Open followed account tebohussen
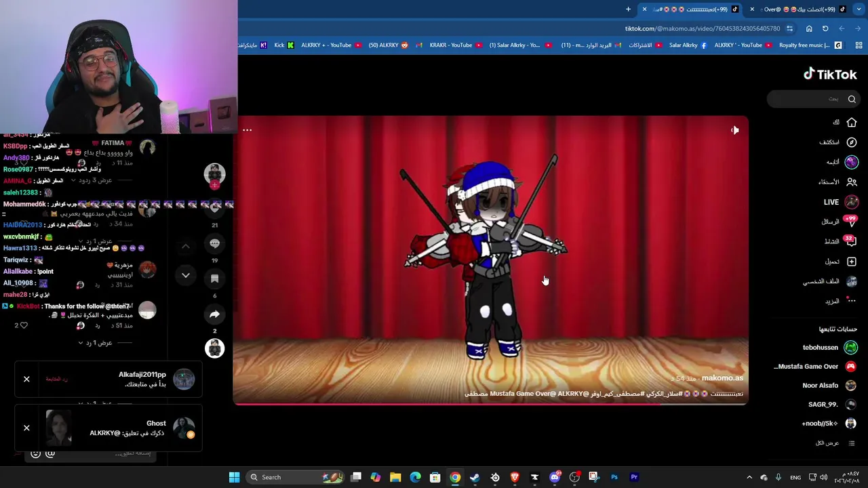 pyautogui.click(x=830, y=348)
